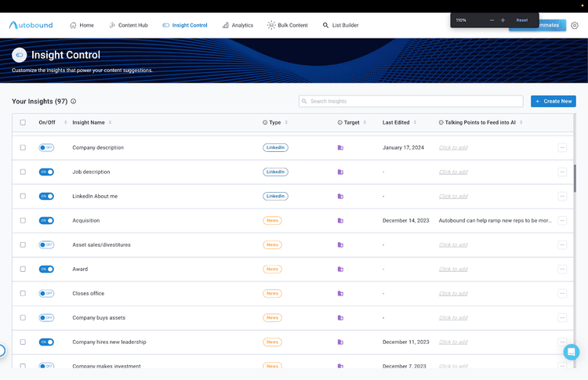This screenshot has width=588, height=380.
Task: Open more options for Award row
Action: [562, 270]
